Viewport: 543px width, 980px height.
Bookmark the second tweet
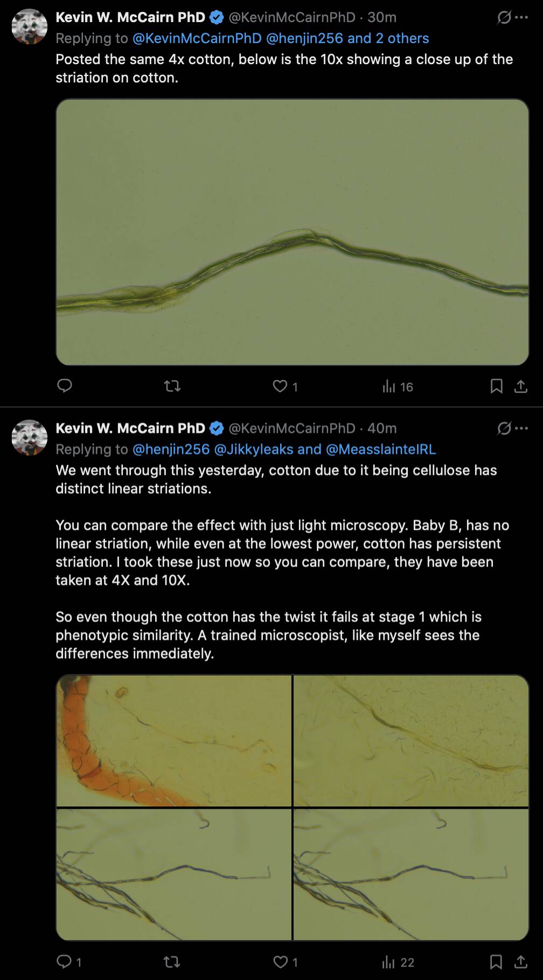tap(496, 962)
